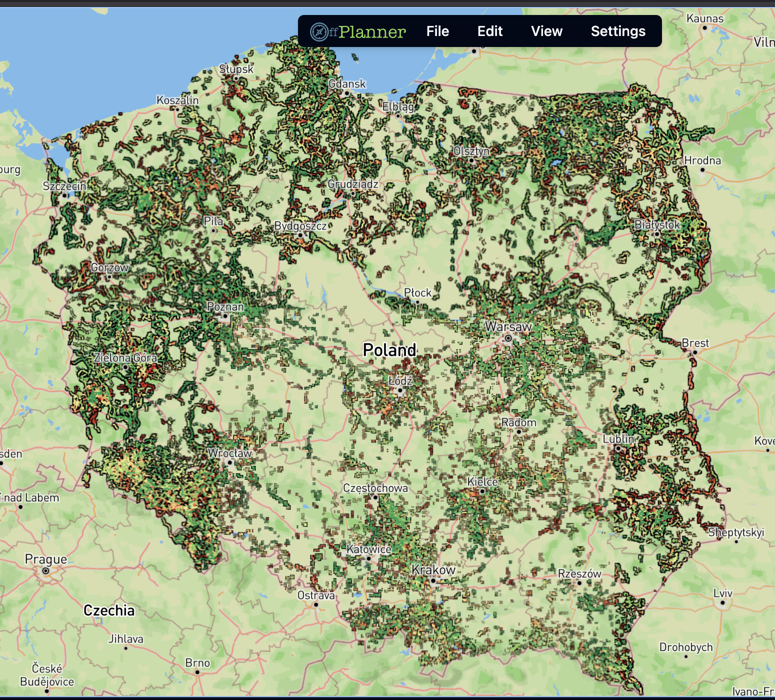Click the Białystok city label
The image size is (775, 700).
pos(657,224)
